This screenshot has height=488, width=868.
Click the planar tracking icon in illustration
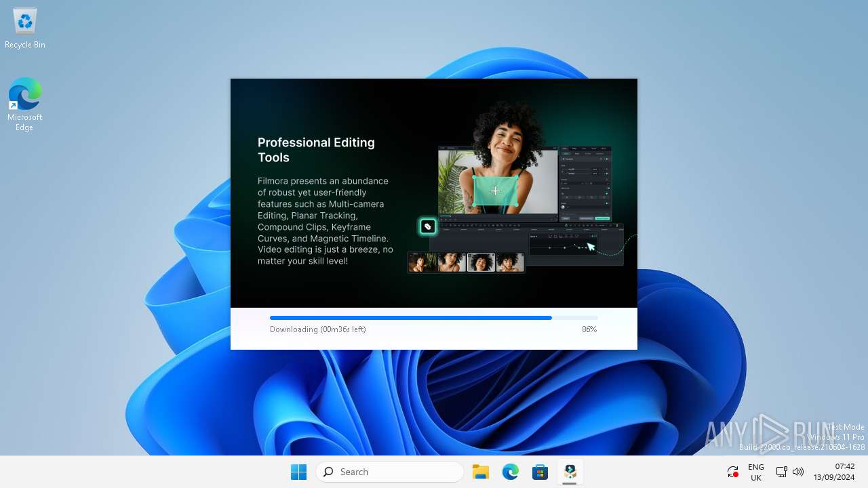428,226
